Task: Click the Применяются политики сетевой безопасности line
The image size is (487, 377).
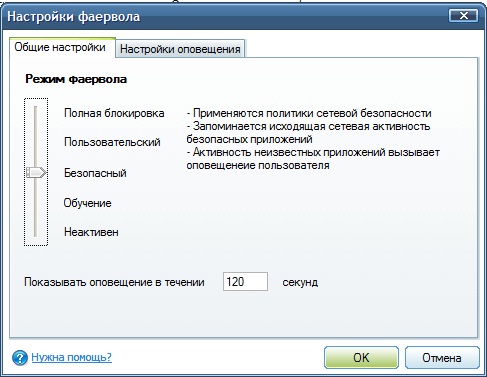Action: tap(309, 113)
